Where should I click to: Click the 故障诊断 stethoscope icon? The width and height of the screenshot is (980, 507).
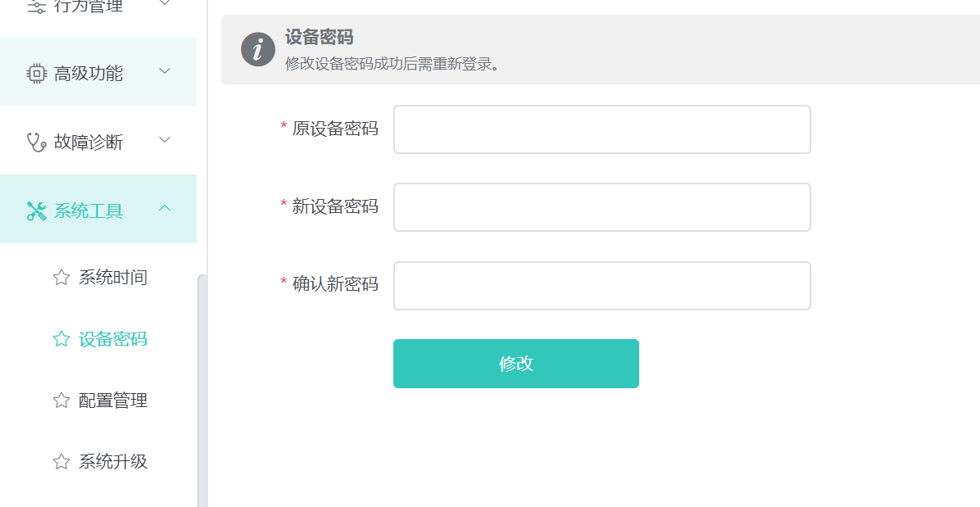tap(36, 143)
